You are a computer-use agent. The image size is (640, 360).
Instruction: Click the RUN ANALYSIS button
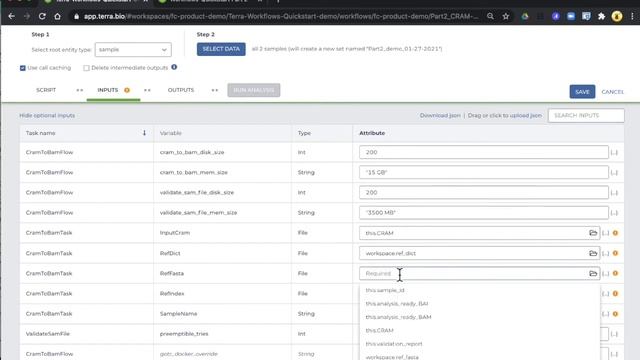tap(254, 90)
